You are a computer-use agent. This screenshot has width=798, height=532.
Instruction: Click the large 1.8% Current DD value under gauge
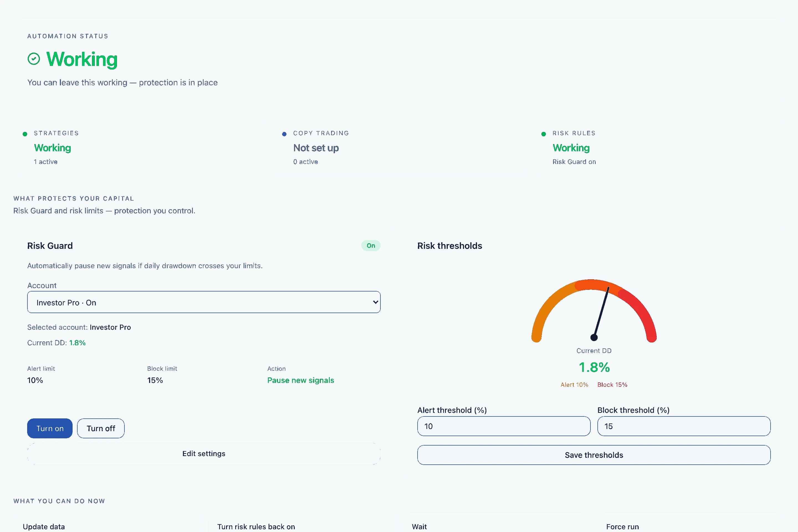click(x=594, y=367)
